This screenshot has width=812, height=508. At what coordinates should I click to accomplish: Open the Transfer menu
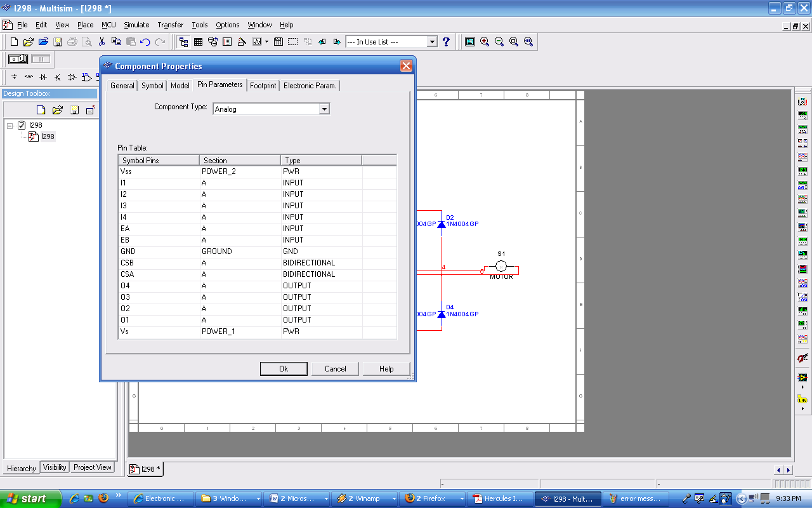pos(170,25)
